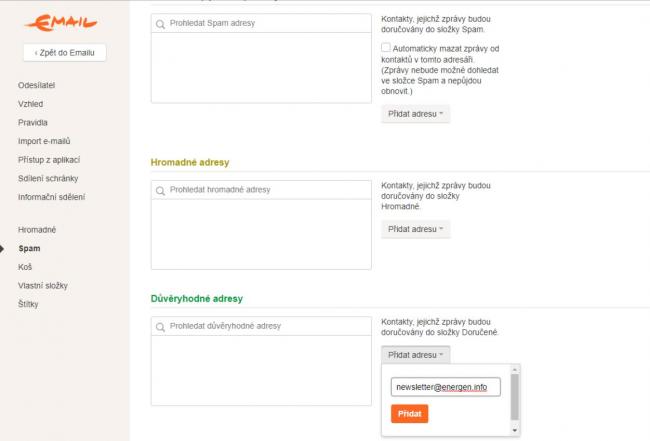Viewport: 650px width, 441px height.
Task: Click the orange Přidat button
Action: click(410, 414)
